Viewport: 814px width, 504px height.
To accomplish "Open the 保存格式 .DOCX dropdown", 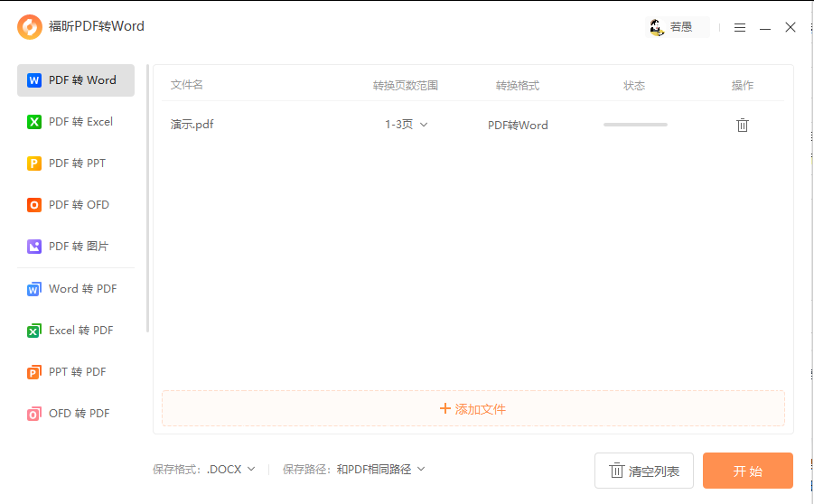I will [x=231, y=469].
